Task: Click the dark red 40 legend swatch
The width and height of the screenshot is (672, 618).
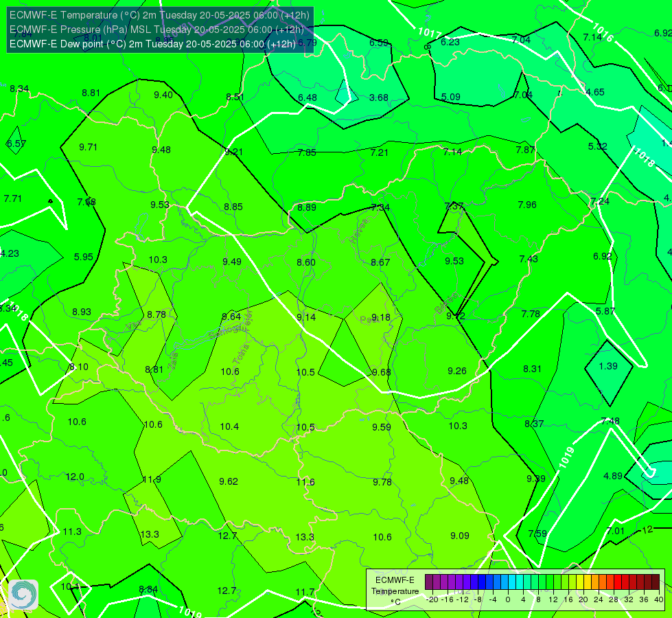Action: point(656,582)
